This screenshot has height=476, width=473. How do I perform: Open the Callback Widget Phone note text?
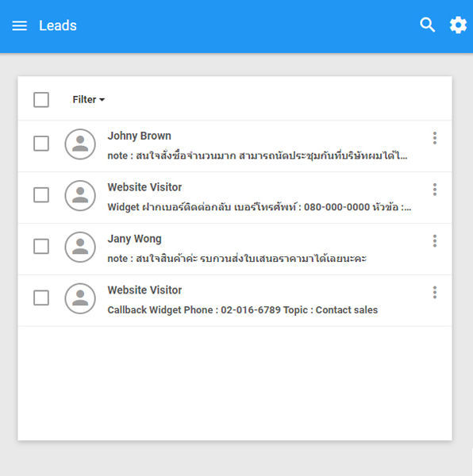click(243, 310)
